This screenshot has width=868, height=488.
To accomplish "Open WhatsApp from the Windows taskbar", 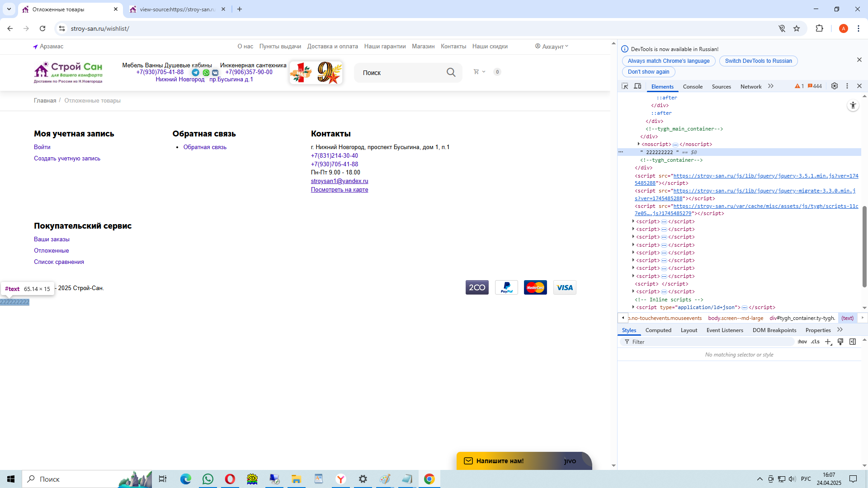I will click(x=208, y=479).
